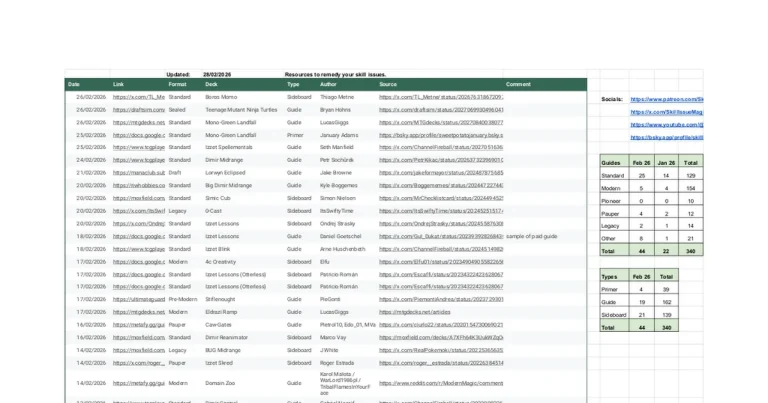Select the Standard Feb 26 value 25
Viewport: 768px width, 403px height.
coord(642,175)
